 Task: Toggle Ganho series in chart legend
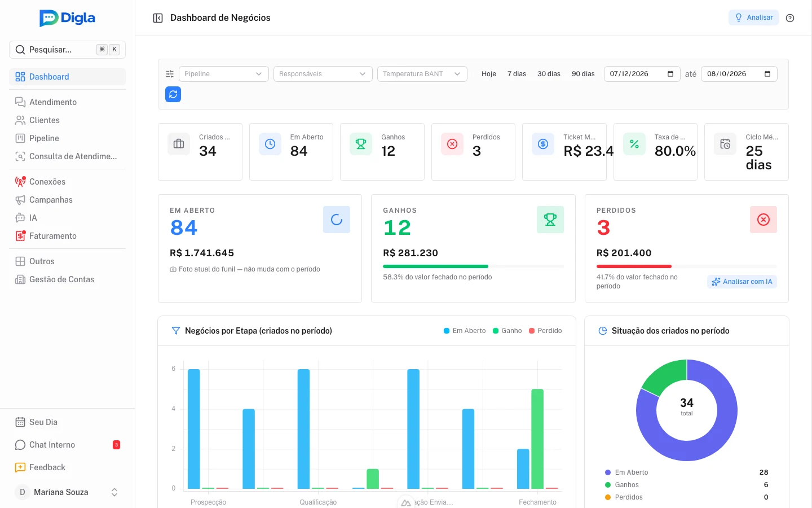click(x=507, y=331)
